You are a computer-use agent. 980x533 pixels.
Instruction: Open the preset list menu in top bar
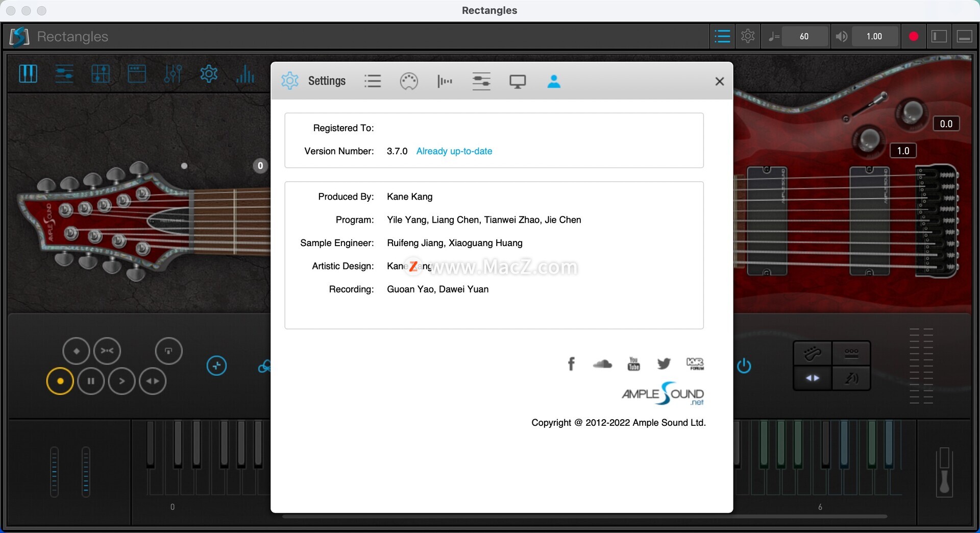(722, 36)
